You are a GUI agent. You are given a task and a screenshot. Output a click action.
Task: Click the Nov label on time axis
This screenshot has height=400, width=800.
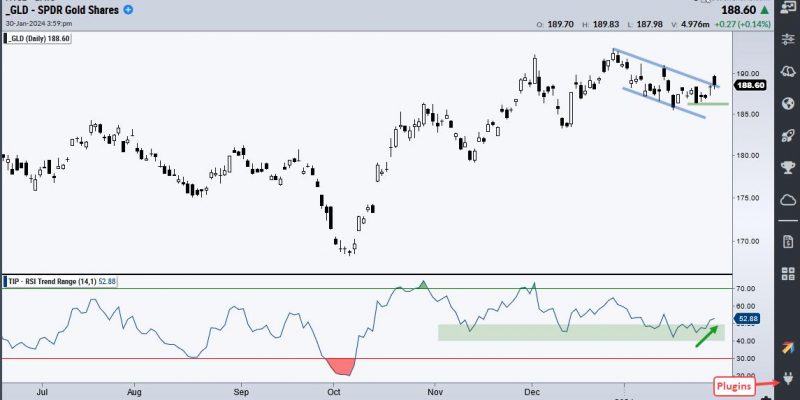pos(435,393)
